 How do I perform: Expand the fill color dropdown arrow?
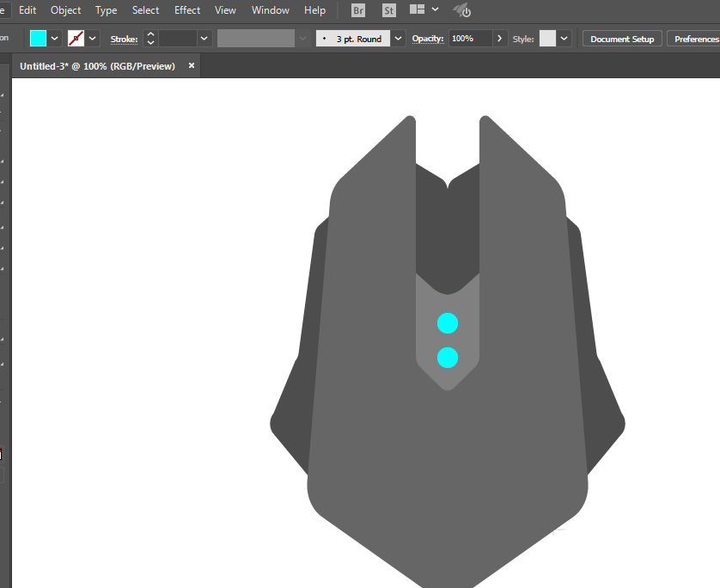pos(55,39)
